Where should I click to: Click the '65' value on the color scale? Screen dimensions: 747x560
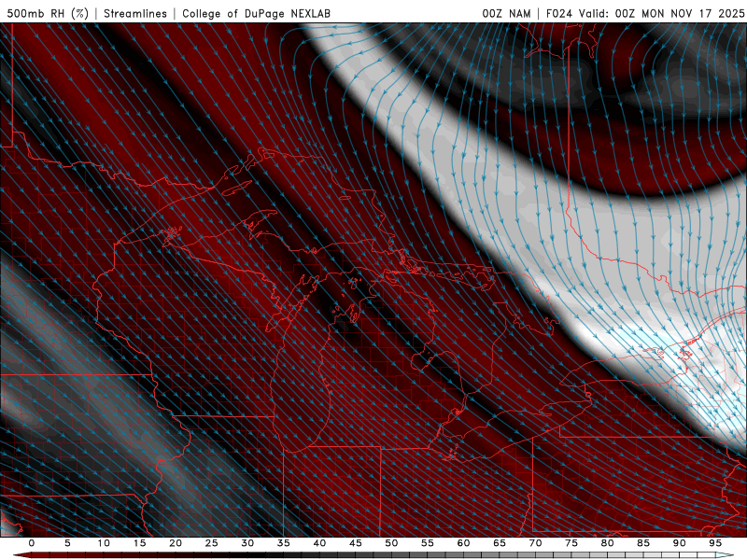(500, 543)
